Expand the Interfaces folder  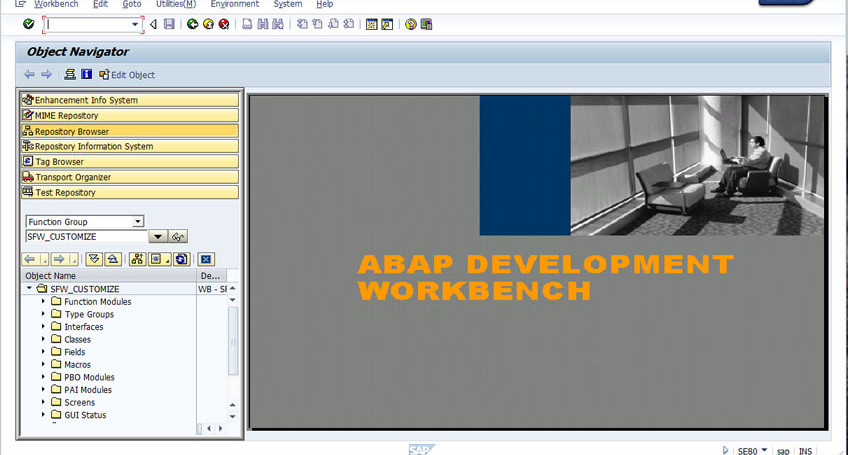pos(43,326)
